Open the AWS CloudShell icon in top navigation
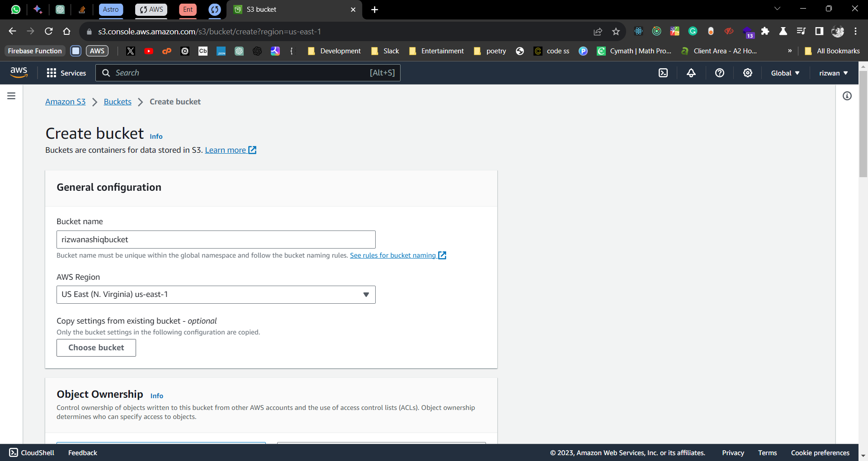Viewport: 868px width, 461px height. [x=663, y=73]
